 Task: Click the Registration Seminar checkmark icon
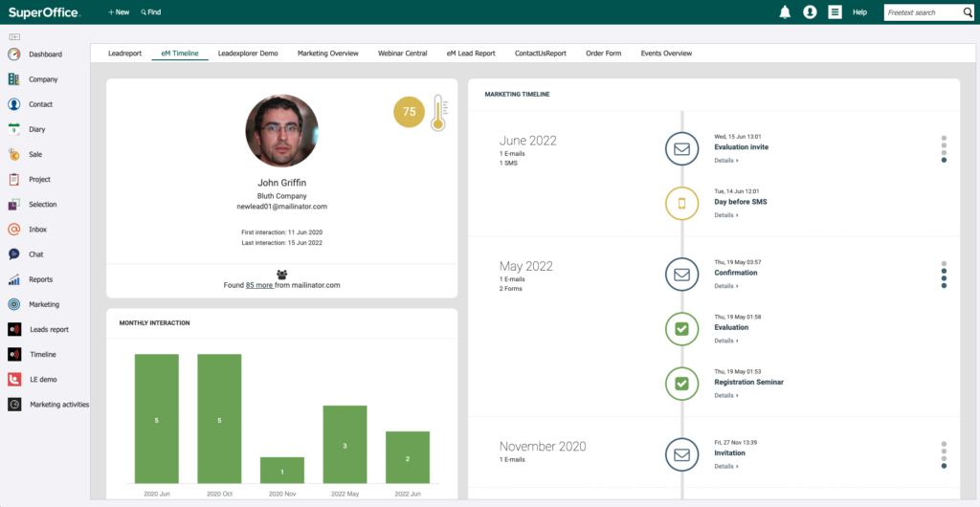(x=681, y=384)
